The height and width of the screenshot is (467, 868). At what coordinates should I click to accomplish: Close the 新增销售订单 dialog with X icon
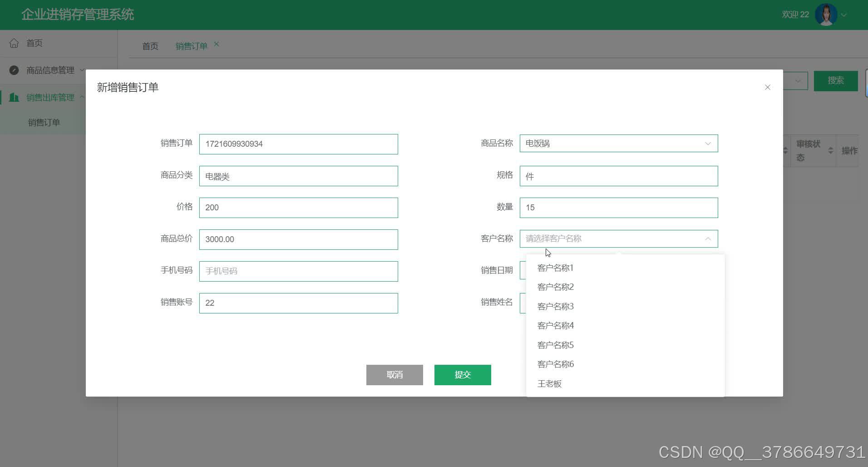pos(768,87)
